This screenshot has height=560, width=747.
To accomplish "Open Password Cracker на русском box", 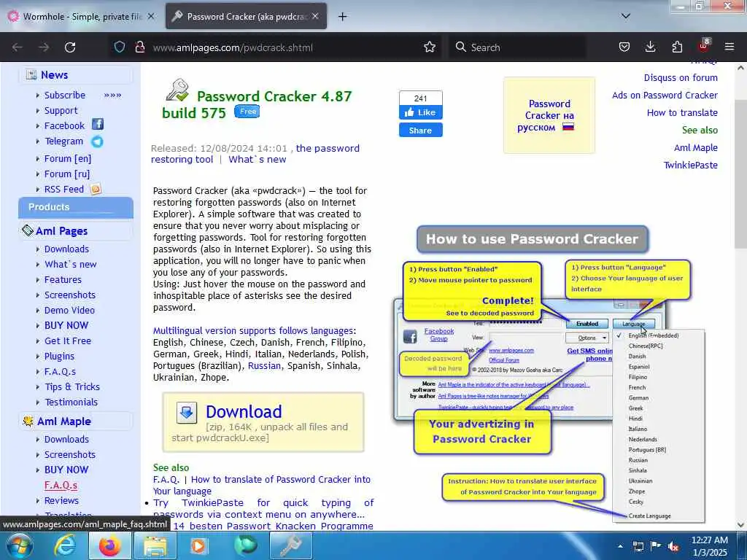I will (x=549, y=115).
